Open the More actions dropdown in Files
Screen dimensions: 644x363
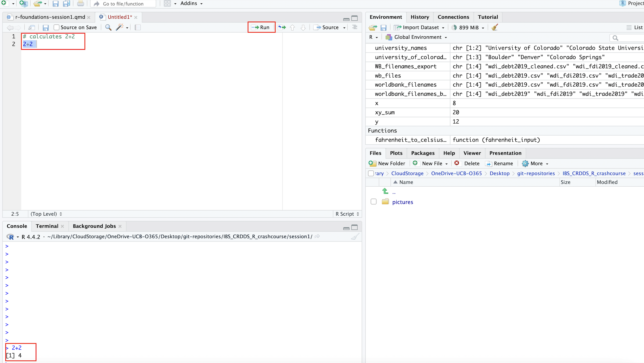point(536,163)
